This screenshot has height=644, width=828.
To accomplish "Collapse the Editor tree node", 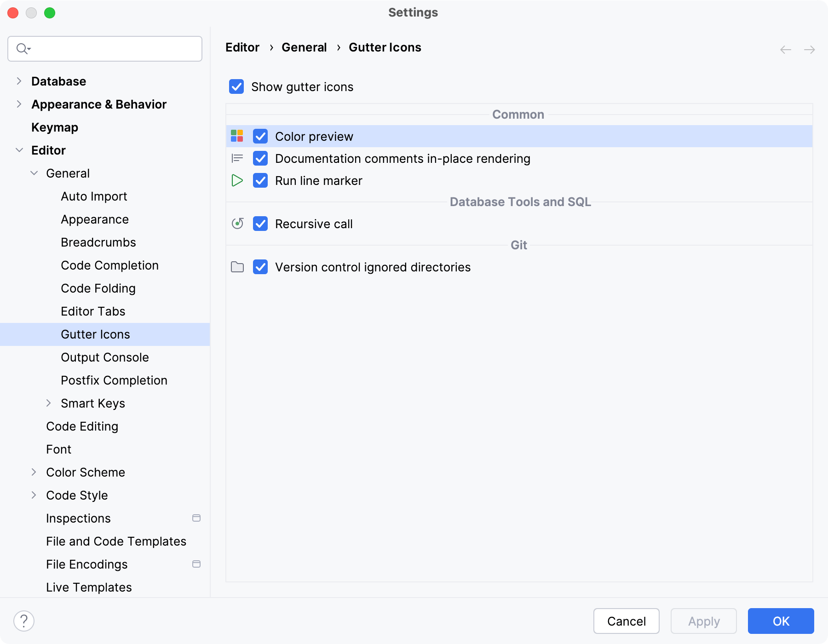I will pos(19,150).
